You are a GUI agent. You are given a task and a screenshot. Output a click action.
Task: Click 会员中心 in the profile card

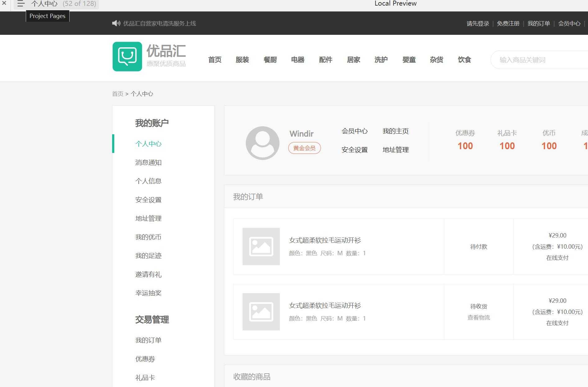pyautogui.click(x=355, y=131)
